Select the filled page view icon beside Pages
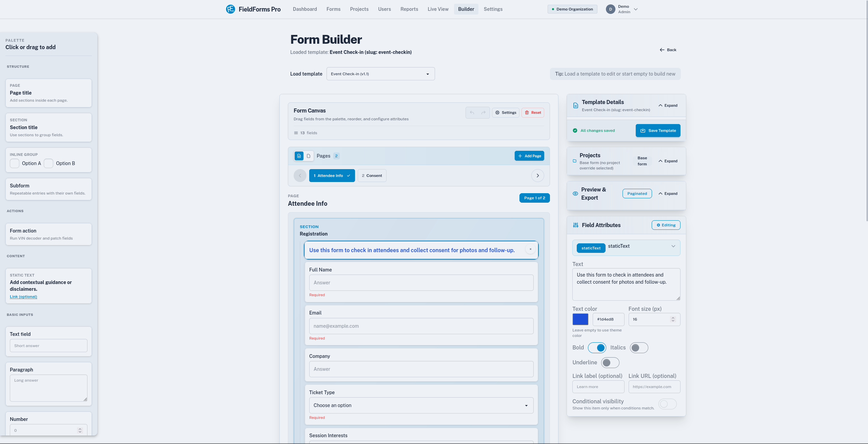 click(299, 156)
